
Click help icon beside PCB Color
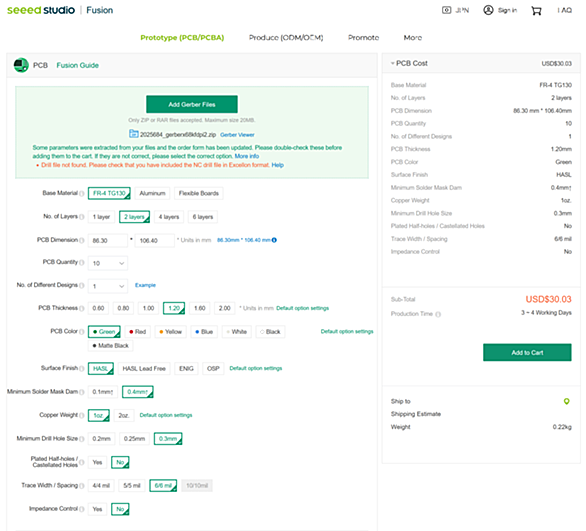[81, 332]
